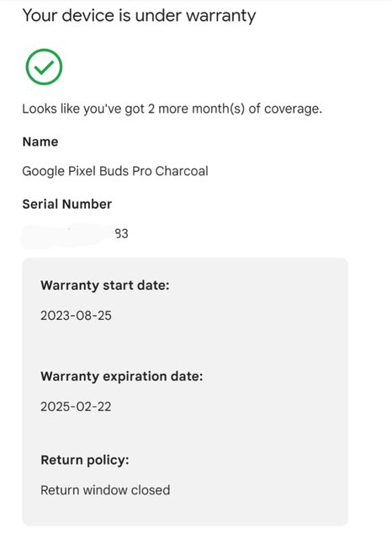
Task: Select the Google Pixel Buds Pro Charcoal text
Action: [115, 171]
